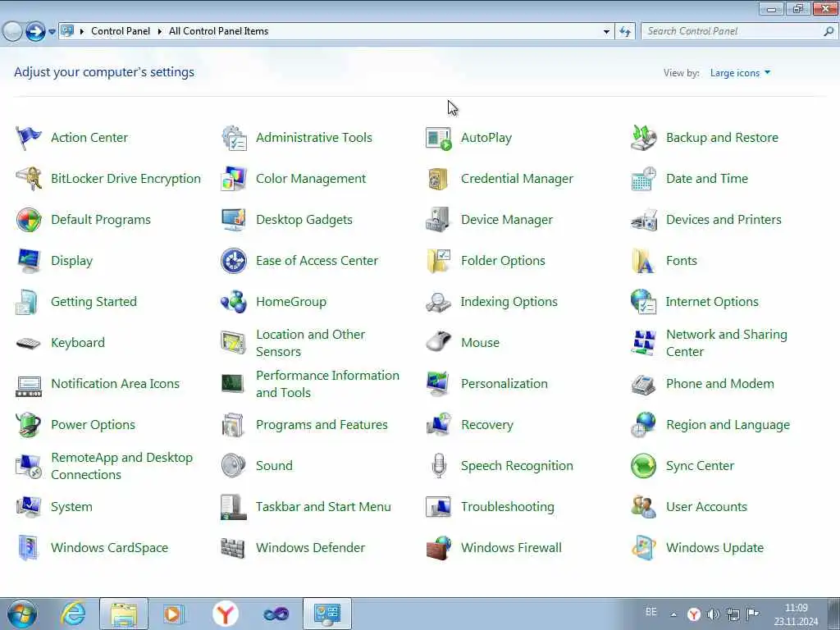Open the Getting Started link

point(94,302)
